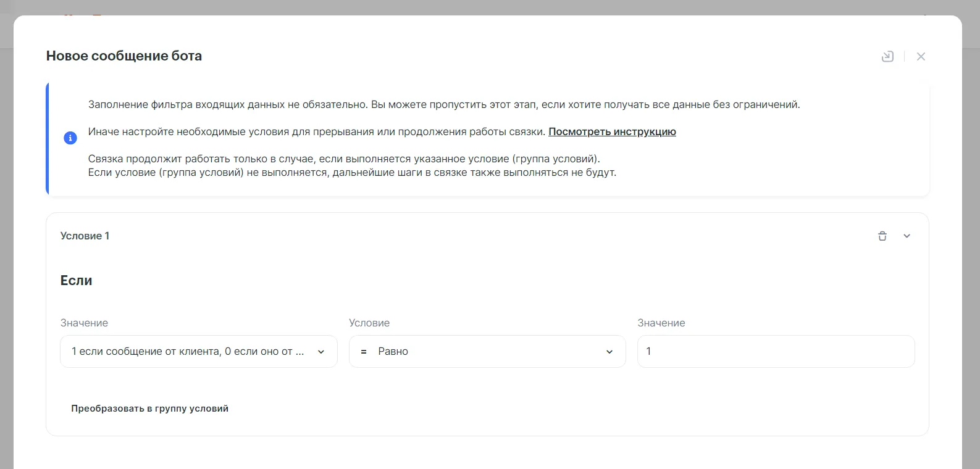Click the Значение label above the input
Viewport: 980px width, 469px height.
(661, 323)
